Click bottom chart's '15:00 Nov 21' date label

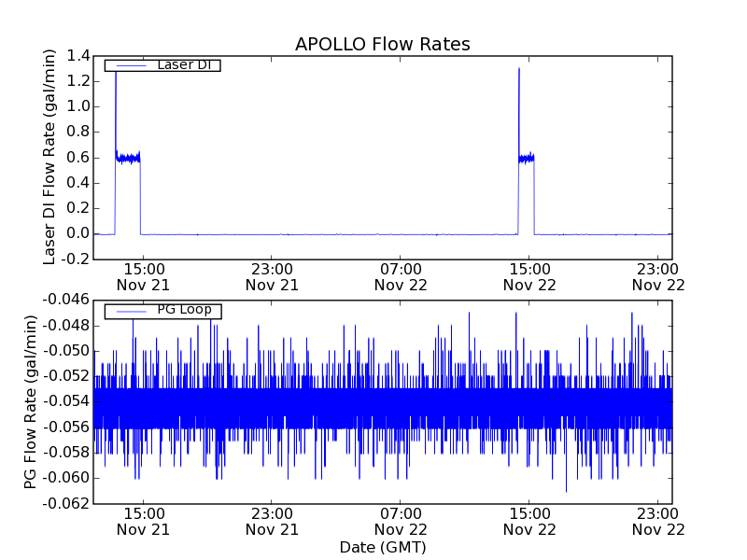[x=144, y=522]
